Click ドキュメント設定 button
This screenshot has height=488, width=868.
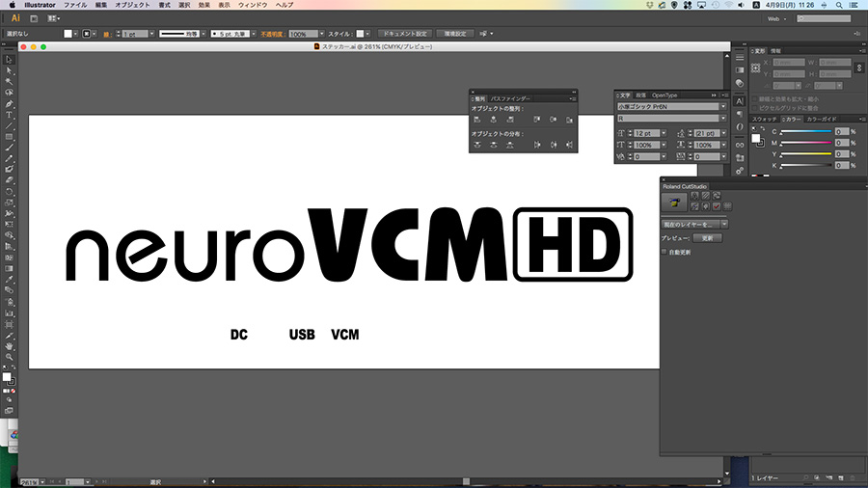405,34
